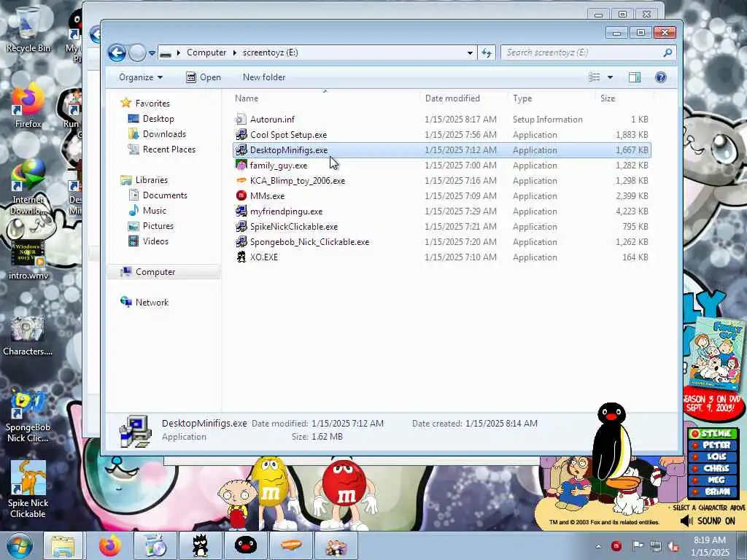
Task: Click screentoyz (E:) in the address breadcrumb
Action: coord(270,52)
